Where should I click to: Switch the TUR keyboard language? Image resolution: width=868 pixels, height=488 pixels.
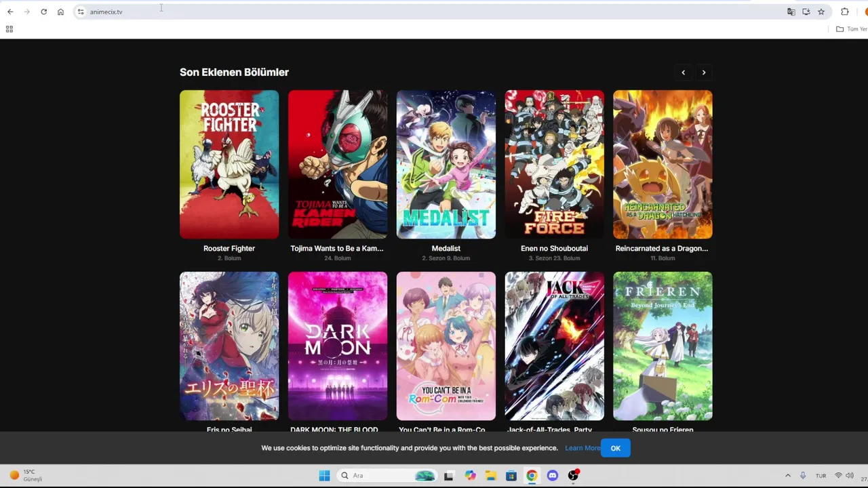pyautogui.click(x=821, y=476)
